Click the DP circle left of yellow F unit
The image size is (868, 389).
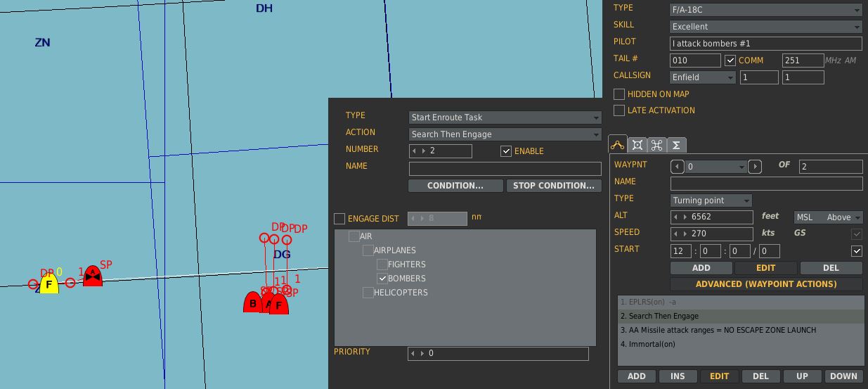[33, 284]
